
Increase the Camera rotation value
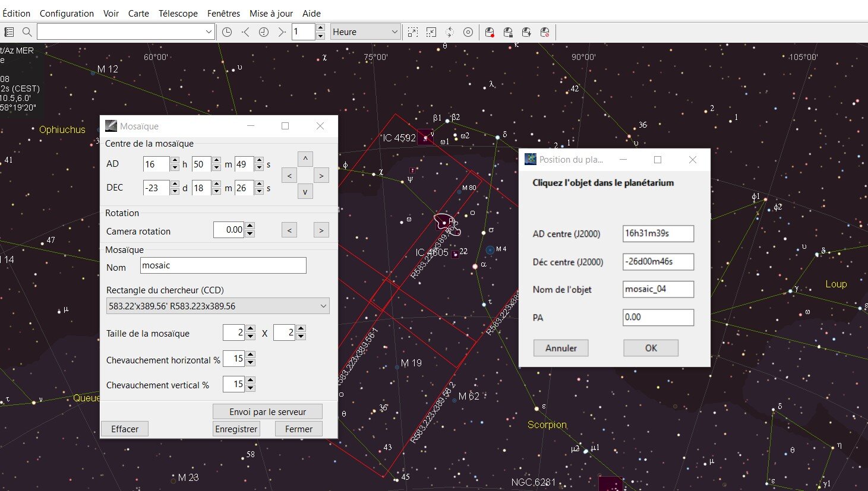pos(250,226)
